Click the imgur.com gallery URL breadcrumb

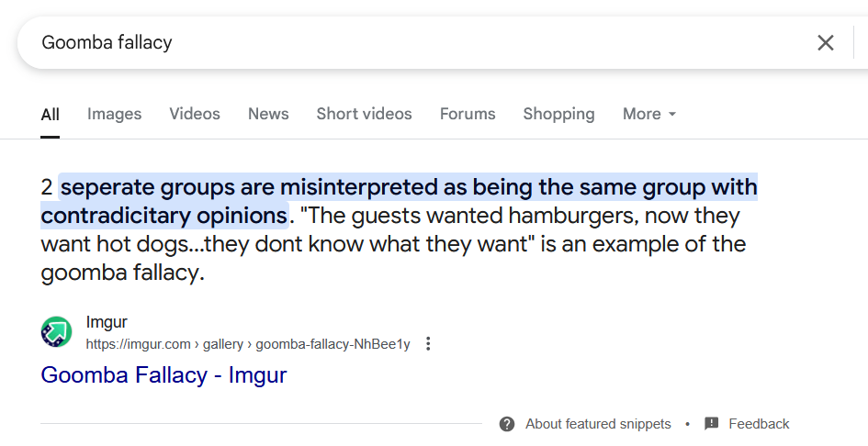[248, 344]
